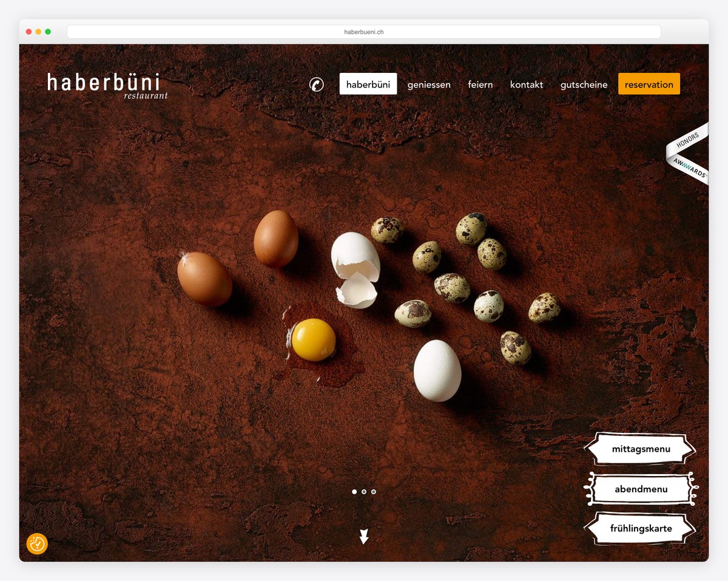Viewport: 728px width, 581px height.
Task: Click the green macOS maximize button
Action: 48,32
